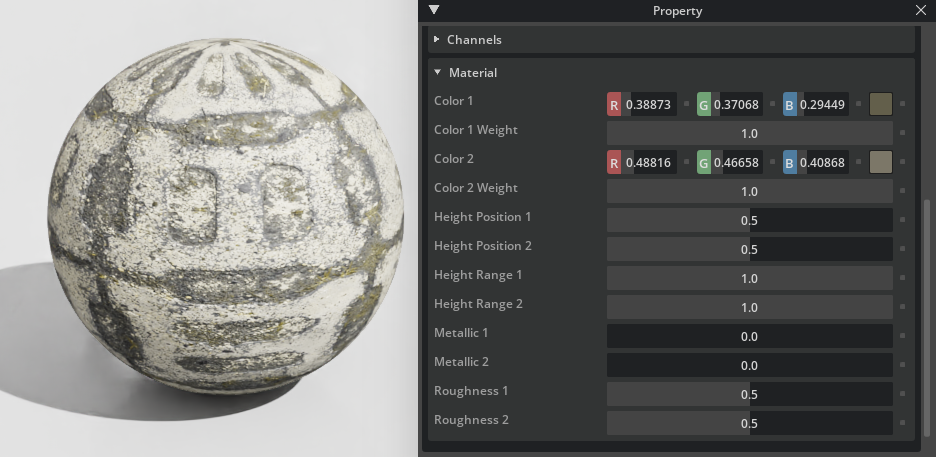Select the Color 2 Weight label
This screenshot has width=936, height=457.
click(476, 188)
